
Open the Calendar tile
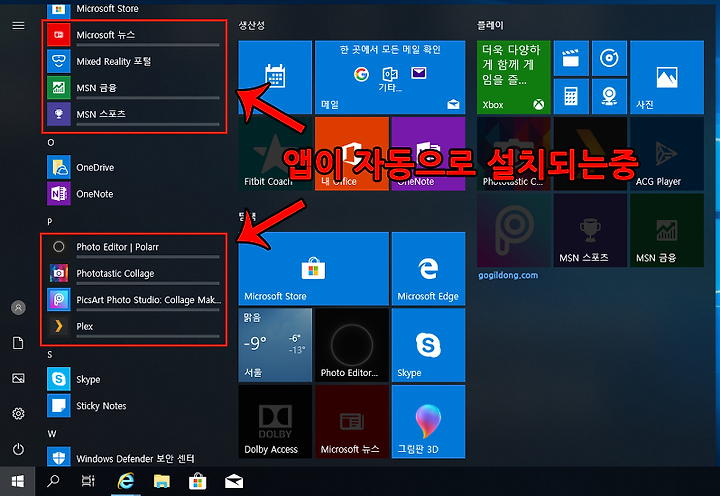(275, 77)
